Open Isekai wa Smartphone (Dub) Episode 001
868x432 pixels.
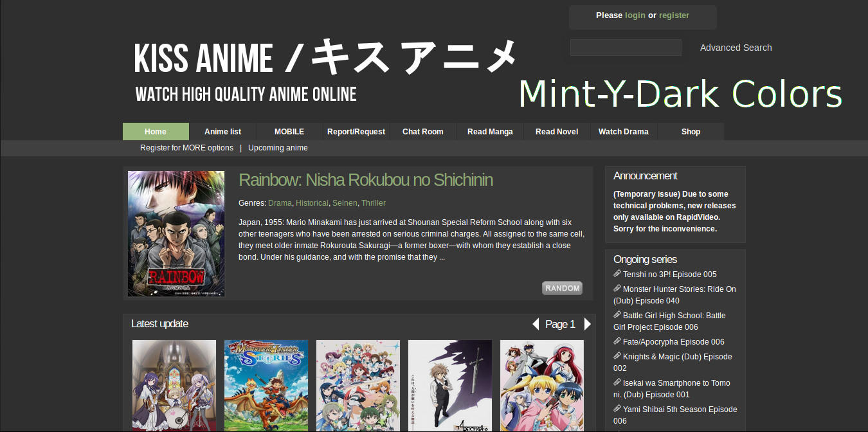click(x=672, y=389)
